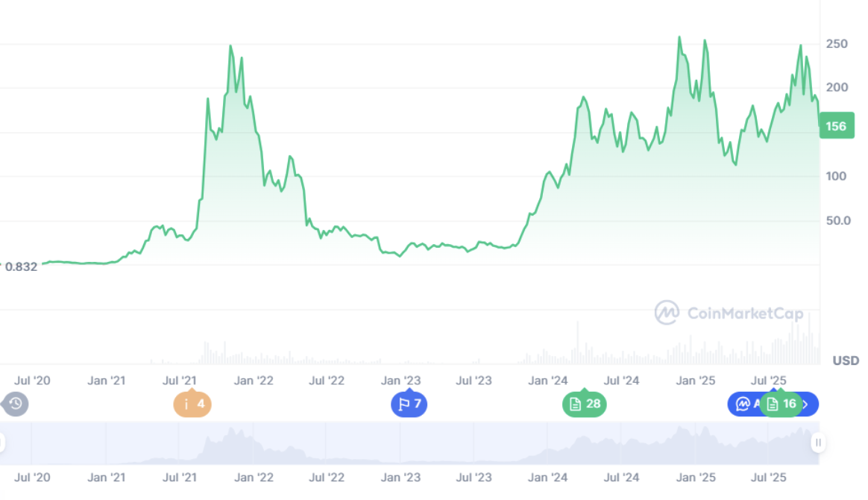Click the late-2024 highest price peak
The image size is (868, 500).
coord(679,37)
